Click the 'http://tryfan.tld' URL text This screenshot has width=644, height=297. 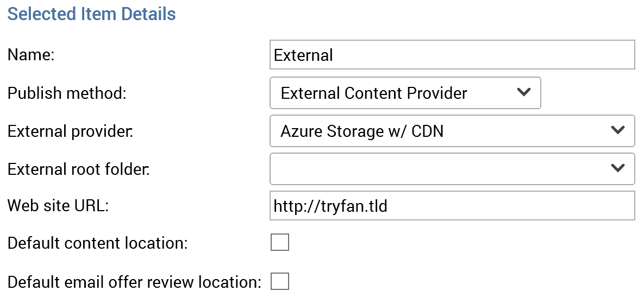[330, 206]
